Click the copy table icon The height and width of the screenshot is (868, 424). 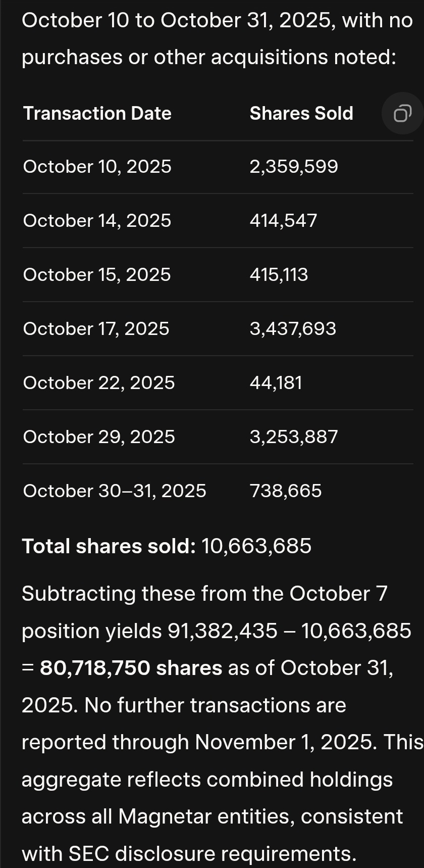click(402, 114)
